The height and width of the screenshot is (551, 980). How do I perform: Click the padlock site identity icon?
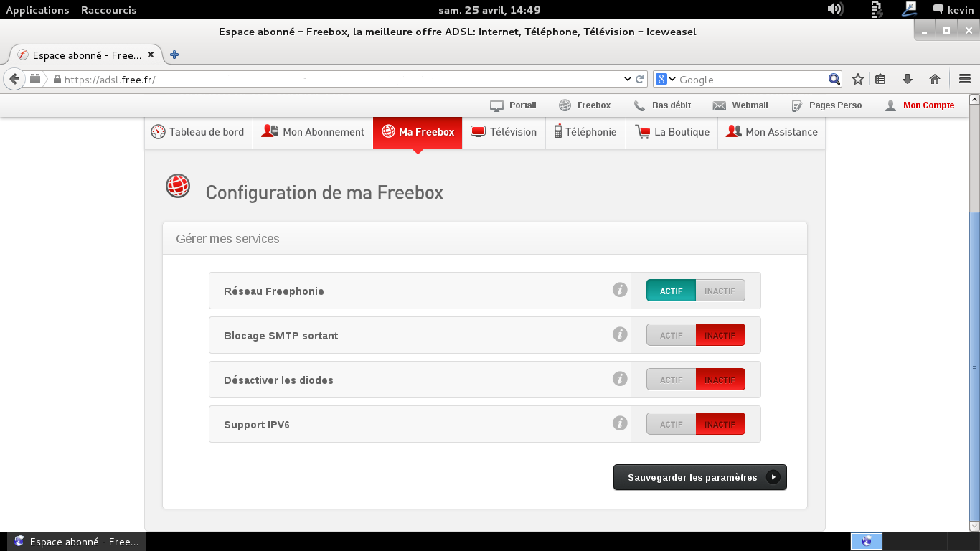pyautogui.click(x=57, y=79)
